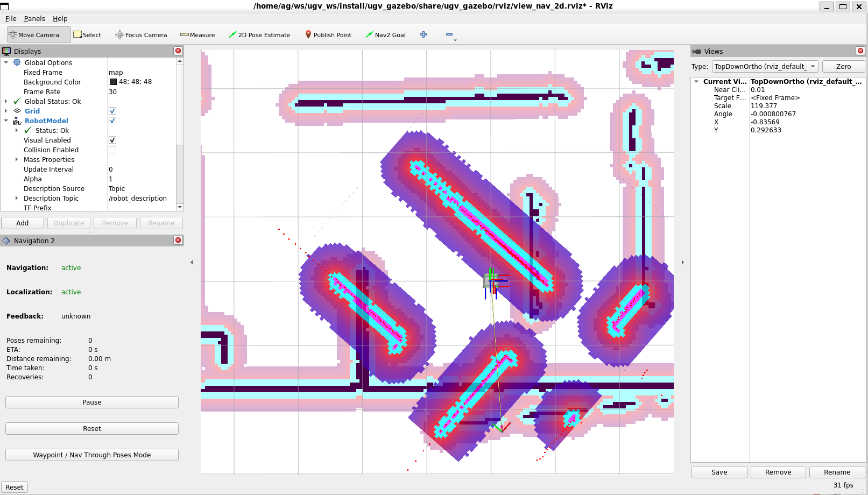Switch to Waypoint / Nav Through Poses Mode
868x495 pixels.
pos(92,455)
